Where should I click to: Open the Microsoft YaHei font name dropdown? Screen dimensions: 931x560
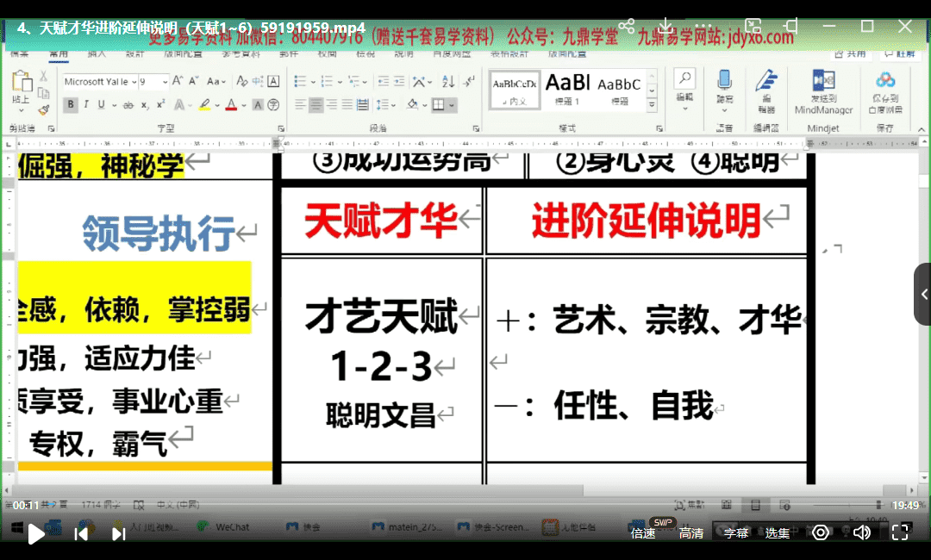pos(134,82)
